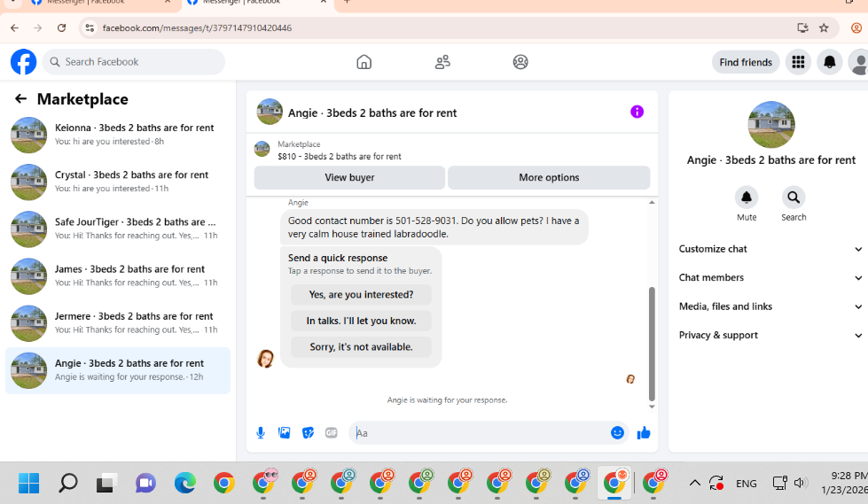This screenshot has height=504, width=868.
Task: Open Safe JourTiger conversation
Action: pyautogui.click(x=117, y=229)
